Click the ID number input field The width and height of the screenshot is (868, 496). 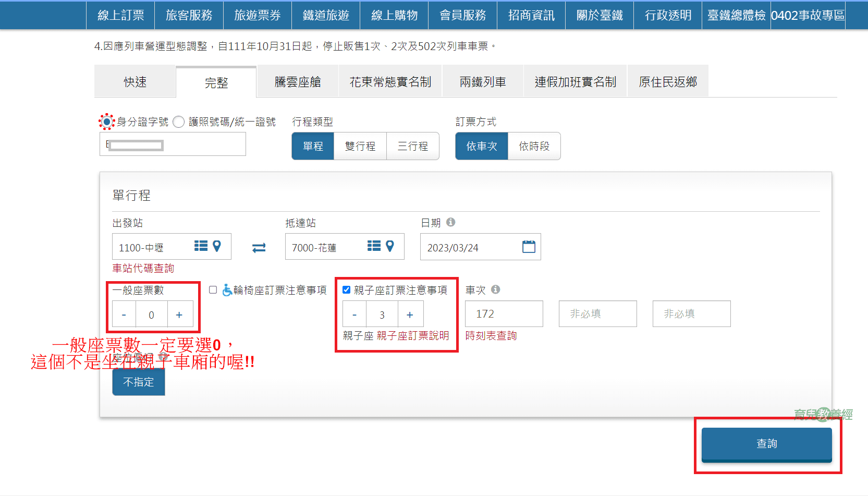[x=173, y=144]
